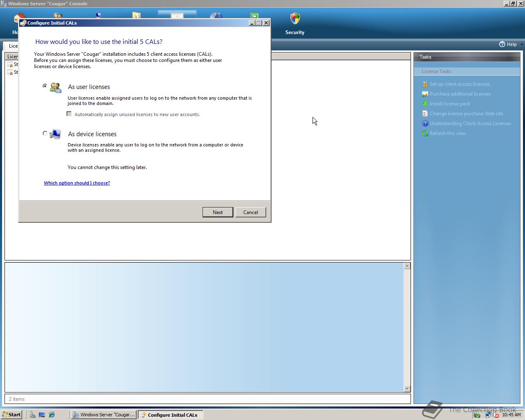
Task: Click Purchase additional licenses icon
Action: click(425, 94)
